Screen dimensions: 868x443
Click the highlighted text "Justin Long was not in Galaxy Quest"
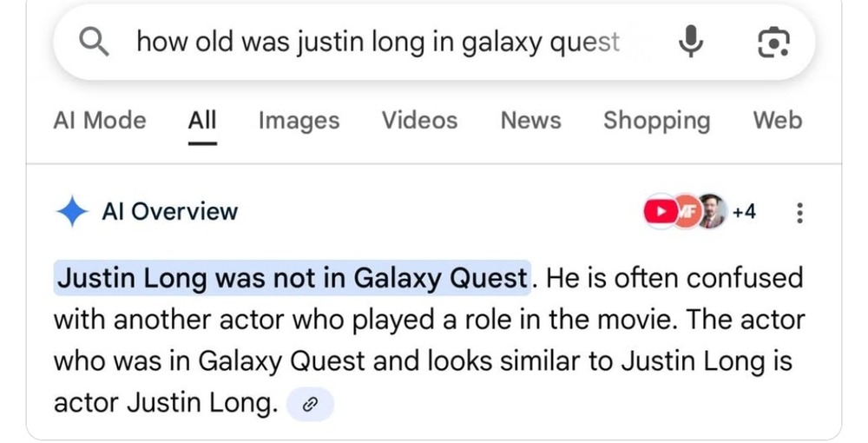tap(292, 278)
